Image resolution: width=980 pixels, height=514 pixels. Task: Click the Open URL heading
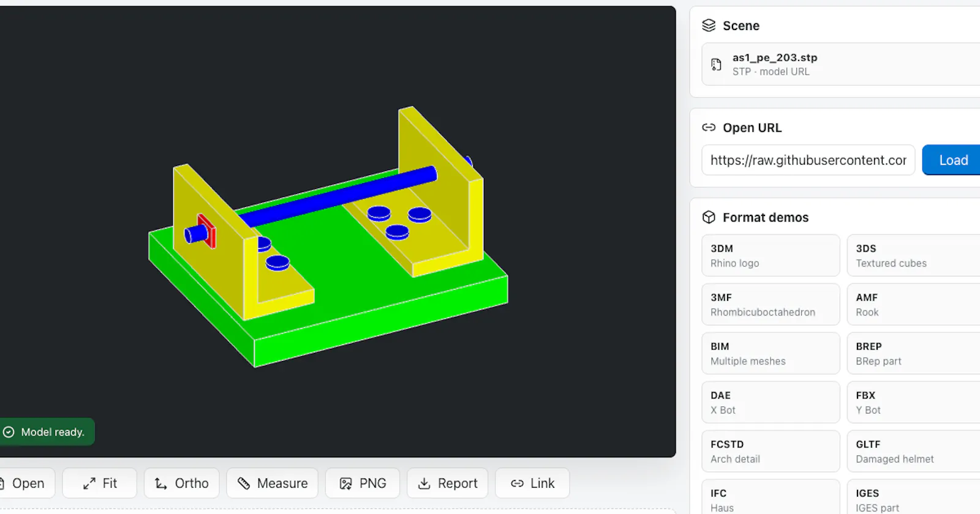752,127
